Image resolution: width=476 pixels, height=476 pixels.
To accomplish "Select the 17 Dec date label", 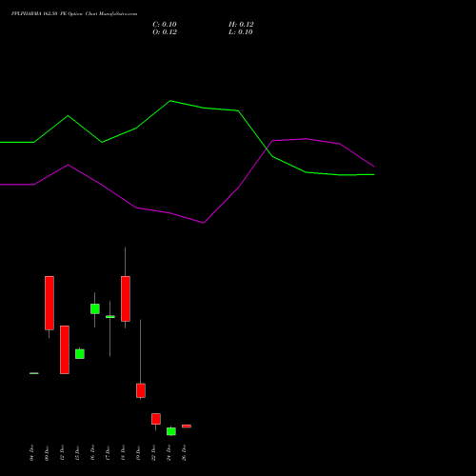I will (x=108, y=453).
